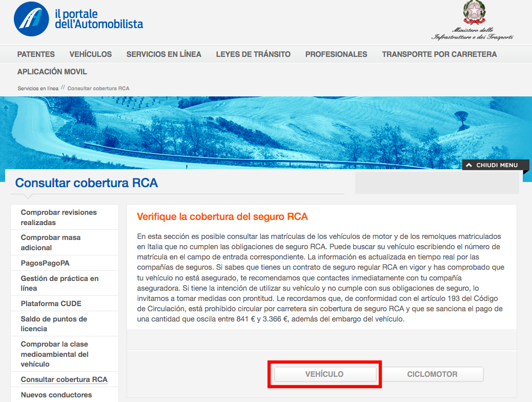This screenshot has width=532, height=402.
Task: Open the Transporte por carretera menu
Action: tap(439, 54)
